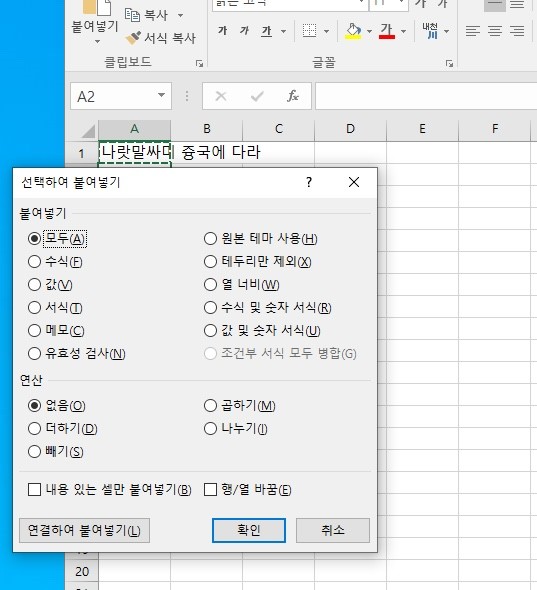The width and height of the screenshot is (537, 590).
Task: Close the 선택하여 붙여넣기 dialog
Action: [354, 182]
